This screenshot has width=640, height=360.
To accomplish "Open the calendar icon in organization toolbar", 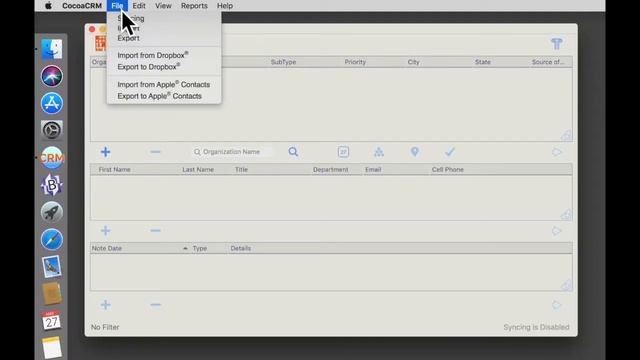I will pos(343,152).
